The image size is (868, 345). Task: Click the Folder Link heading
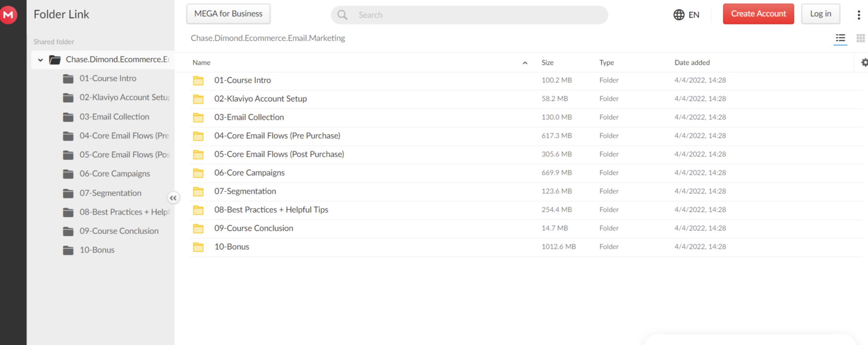(61, 14)
